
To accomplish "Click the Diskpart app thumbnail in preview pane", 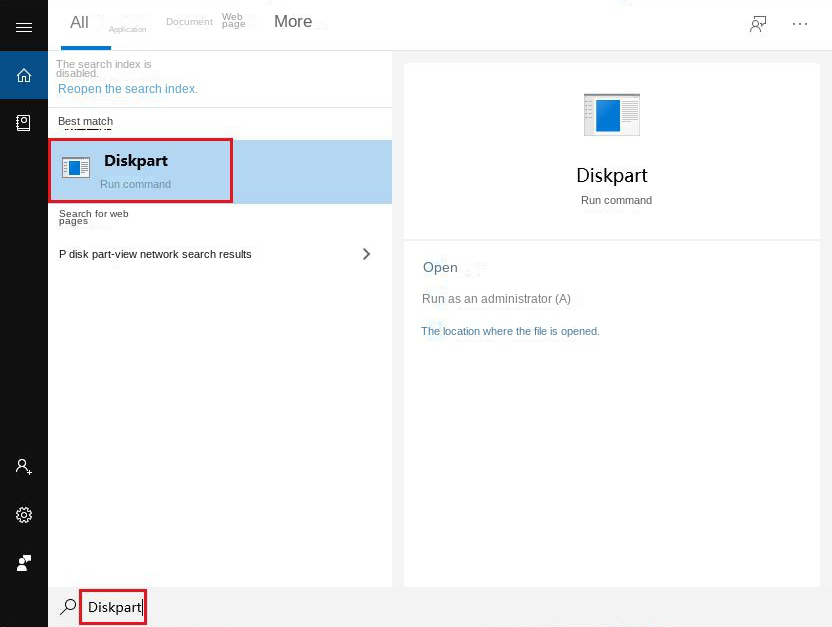I will click(x=611, y=113).
